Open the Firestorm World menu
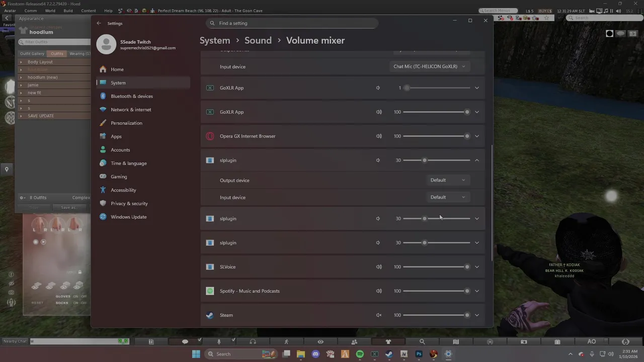This screenshot has height=362, width=644. pos(50,11)
